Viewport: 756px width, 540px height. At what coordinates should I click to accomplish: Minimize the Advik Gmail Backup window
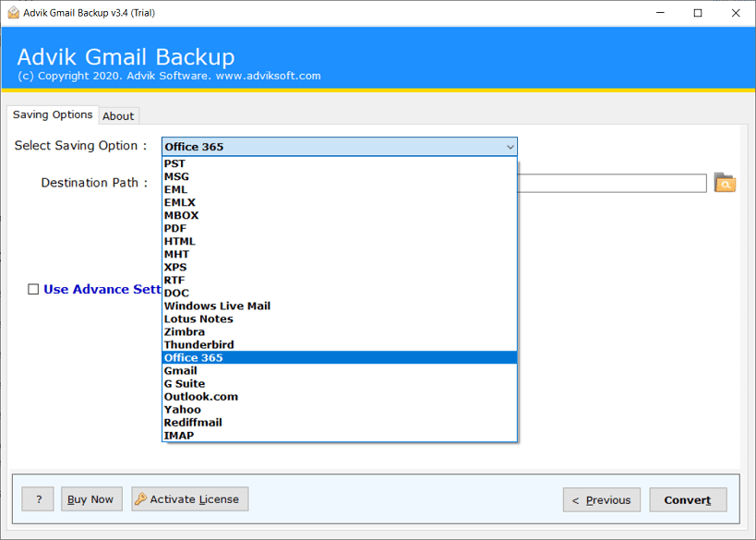coord(661,13)
